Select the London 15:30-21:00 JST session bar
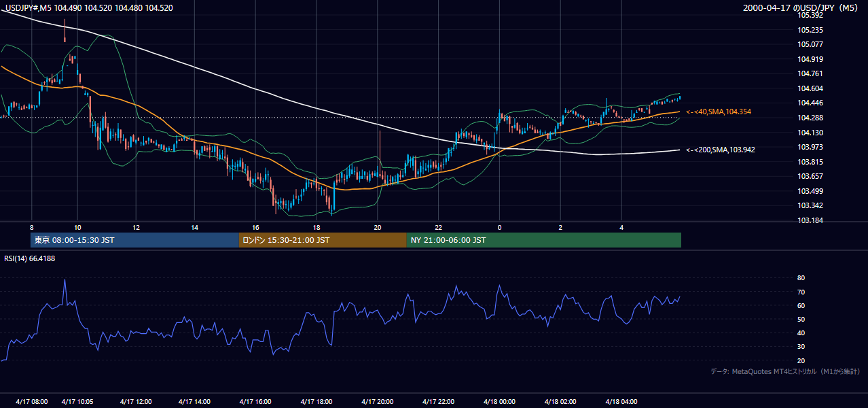This screenshot has height=408, width=868. coord(323,240)
